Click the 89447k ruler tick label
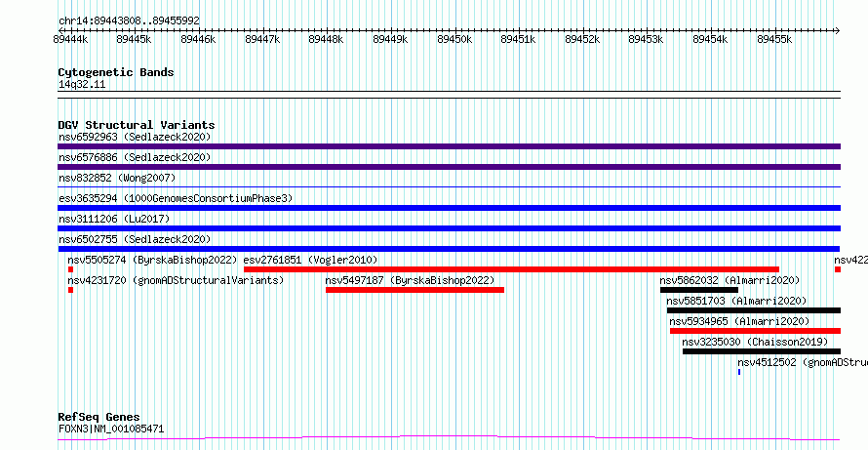Screen dimensions: 868x450 (262, 39)
